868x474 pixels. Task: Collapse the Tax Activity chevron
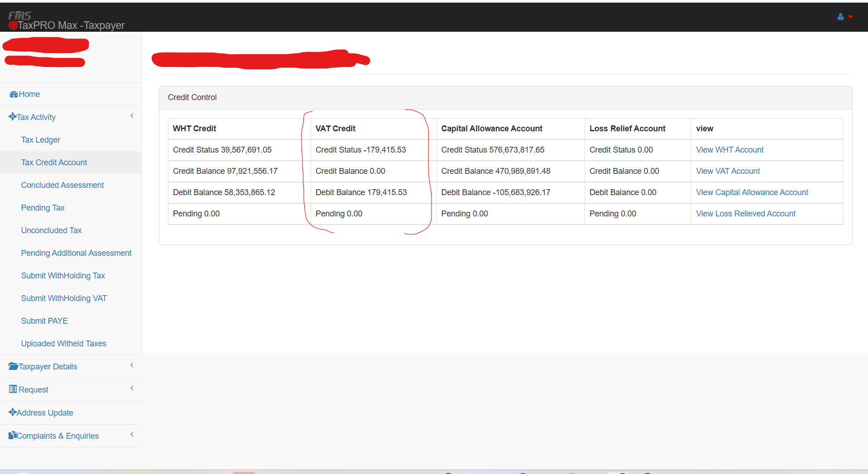(x=132, y=116)
